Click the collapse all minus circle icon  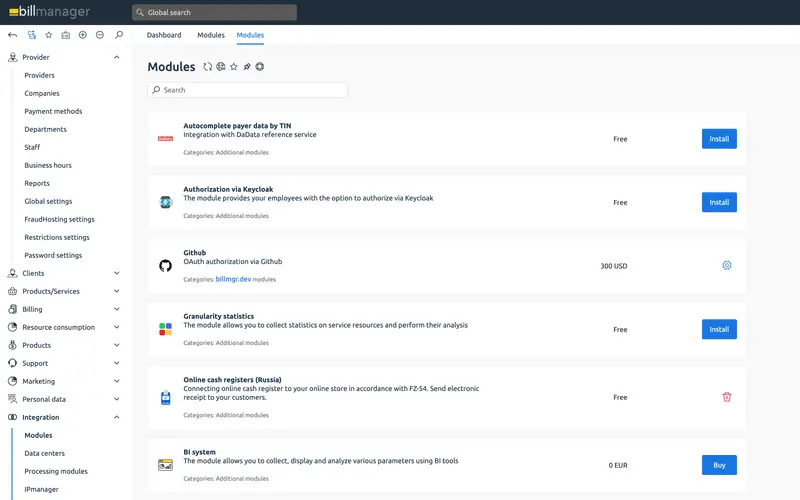tap(100, 35)
